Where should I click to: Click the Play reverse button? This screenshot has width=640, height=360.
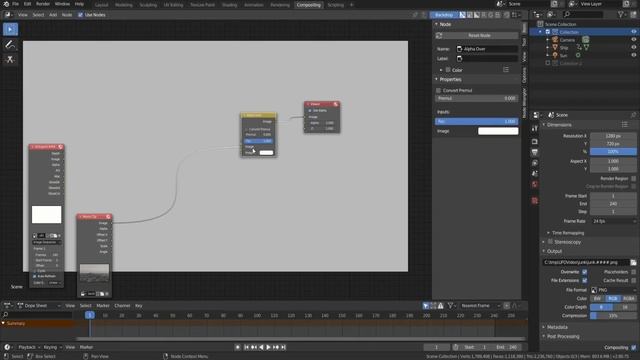click(x=261, y=347)
